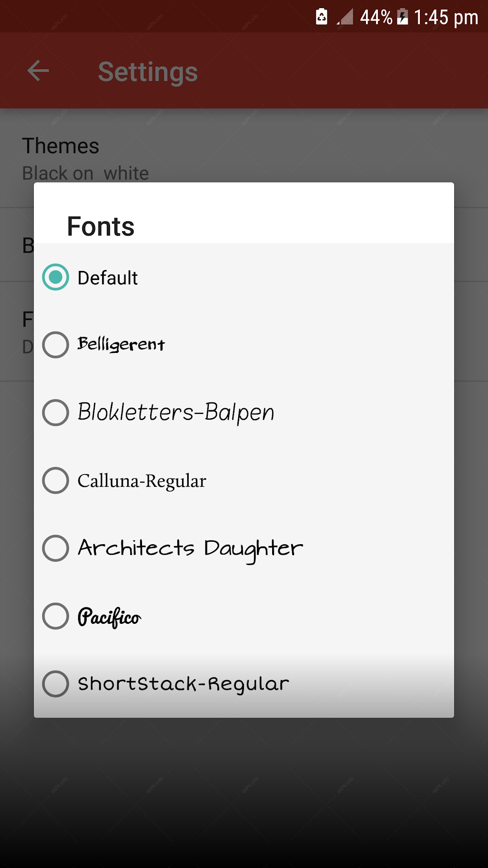Tap the Calluna-Regular font name
This screenshot has height=868, width=488.
pos(142,481)
